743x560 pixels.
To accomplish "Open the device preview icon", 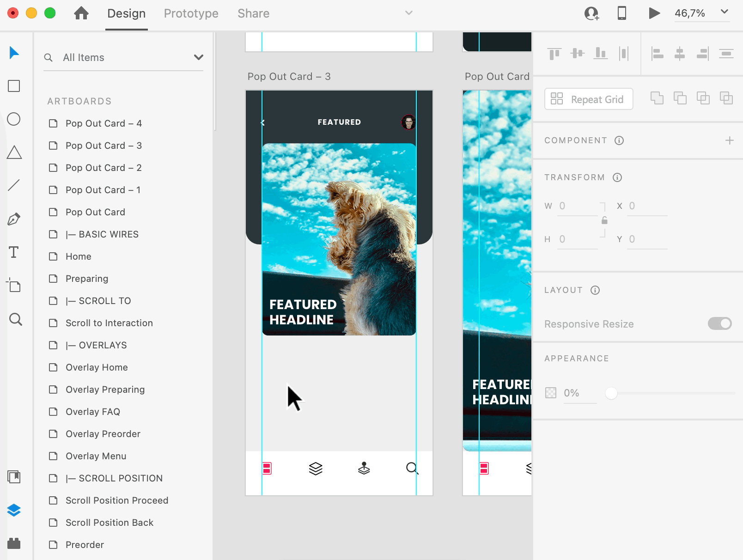I will click(622, 13).
